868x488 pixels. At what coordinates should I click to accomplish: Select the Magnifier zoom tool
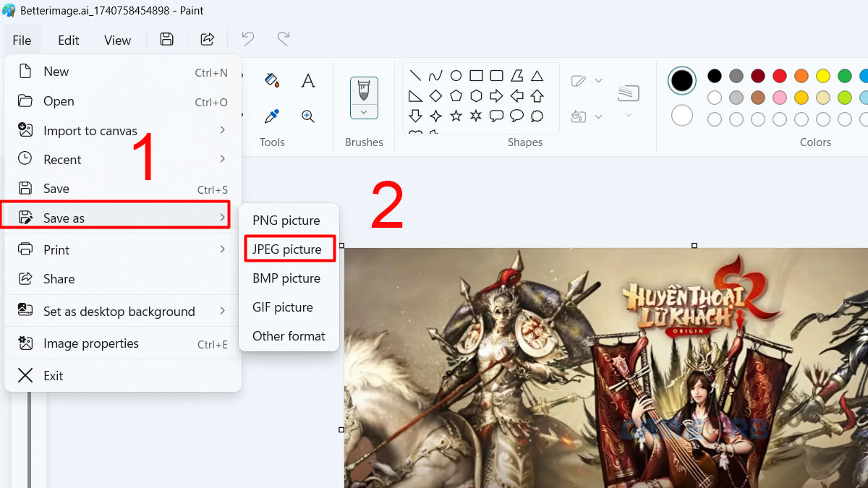308,116
